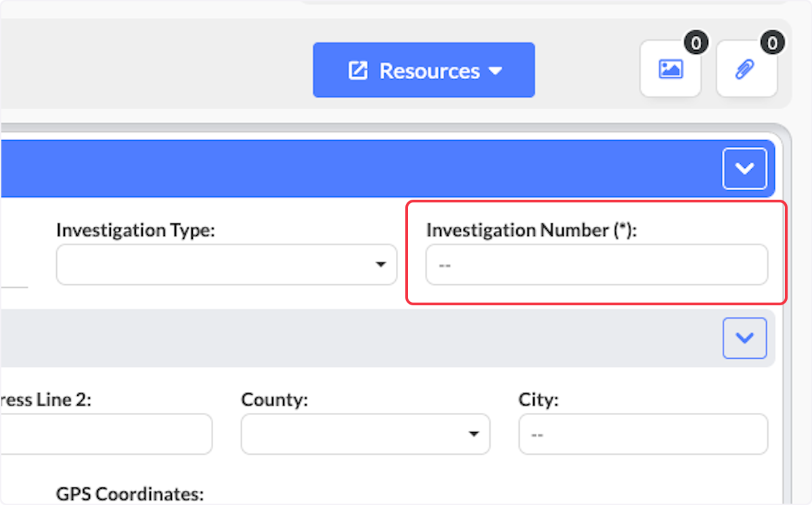Select the GPS Coordinates label
The width and height of the screenshot is (812, 505).
130,494
